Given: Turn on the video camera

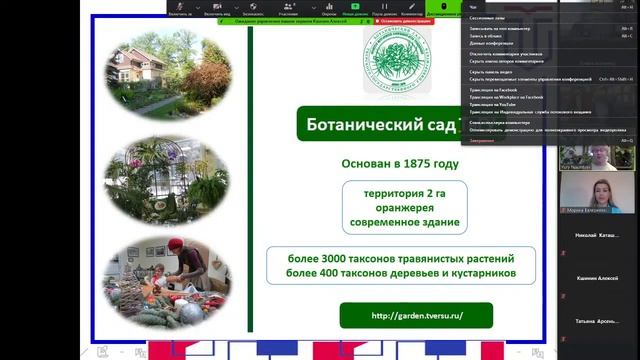Looking at the screenshot, I should [217, 8].
